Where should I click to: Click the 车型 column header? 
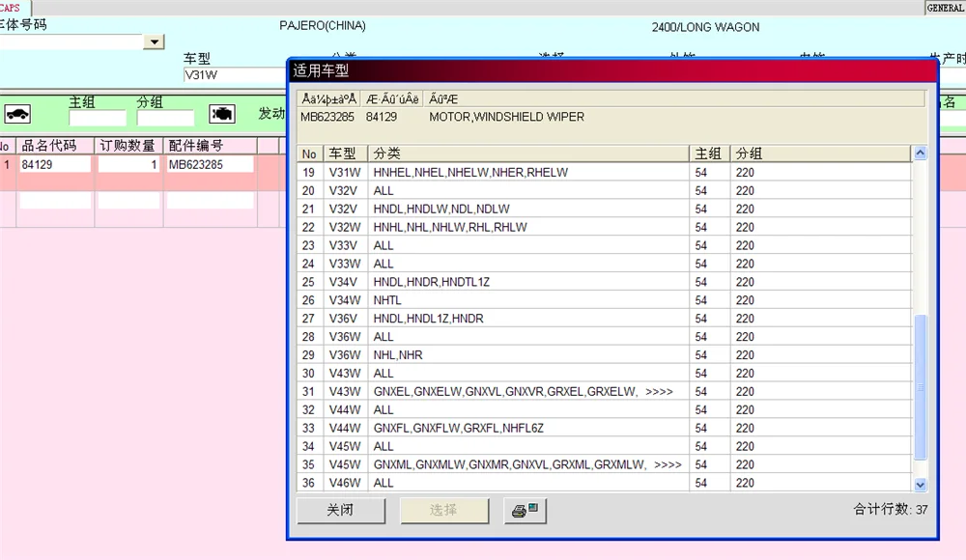[345, 154]
